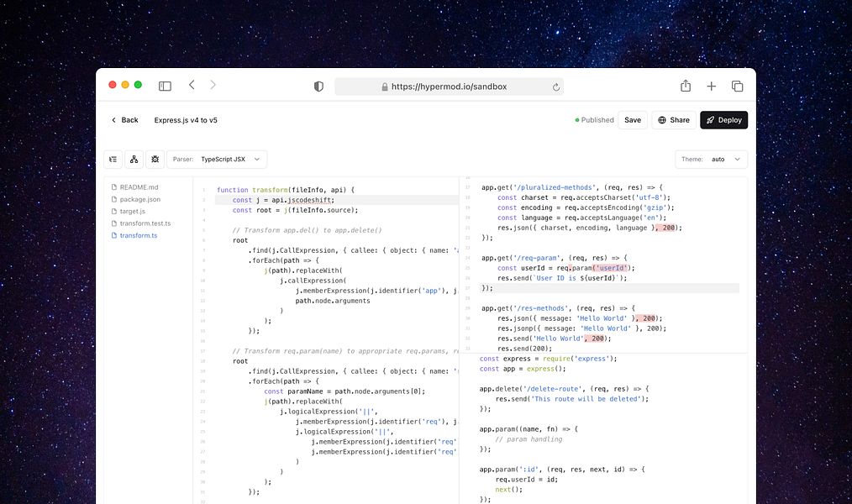Click "const encoding = req.acceptsEncoding" line
The image size is (852, 504).
(586, 207)
